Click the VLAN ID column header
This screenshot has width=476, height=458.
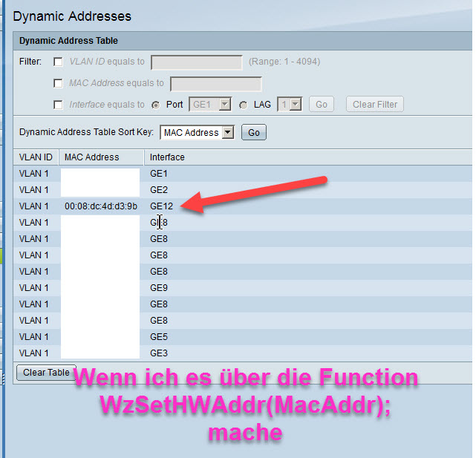(36, 157)
